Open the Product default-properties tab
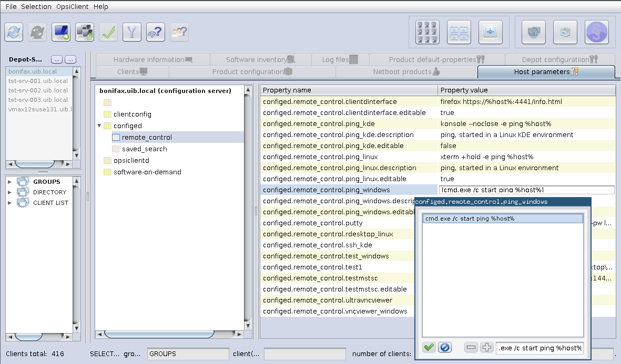The height and width of the screenshot is (364, 621). click(x=437, y=59)
